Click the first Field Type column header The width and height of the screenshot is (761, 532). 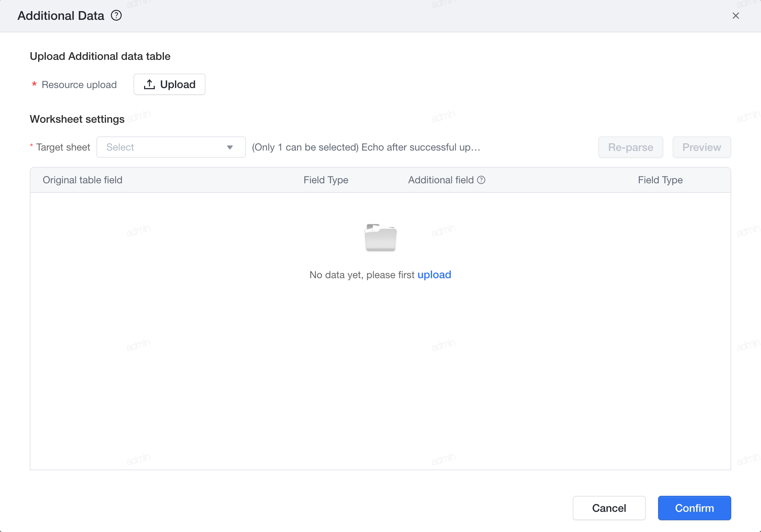coord(326,180)
